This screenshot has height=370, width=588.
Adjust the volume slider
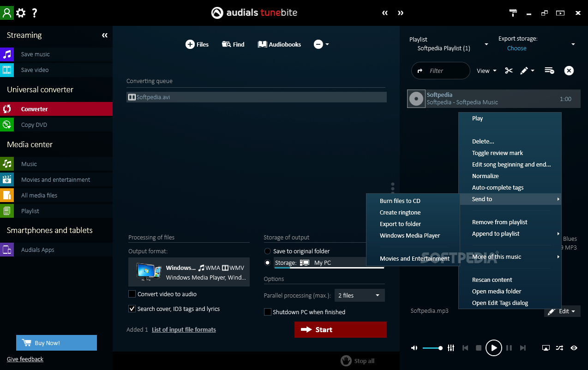click(x=432, y=348)
